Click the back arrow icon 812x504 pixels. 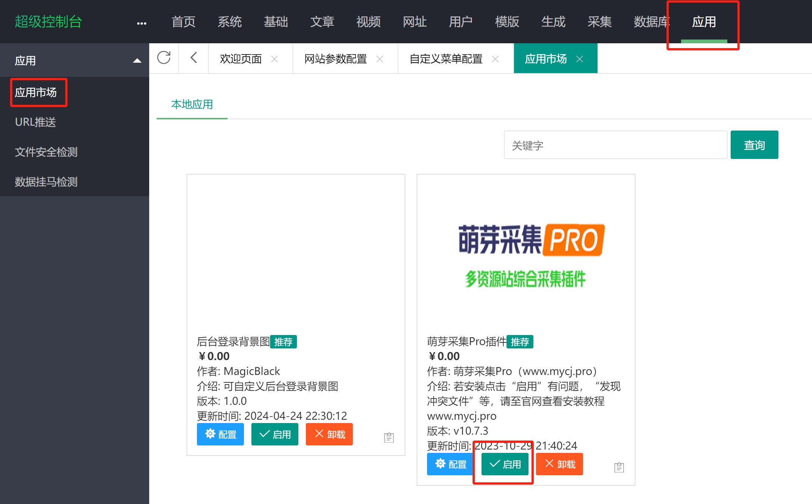pyautogui.click(x=194, y=58)
